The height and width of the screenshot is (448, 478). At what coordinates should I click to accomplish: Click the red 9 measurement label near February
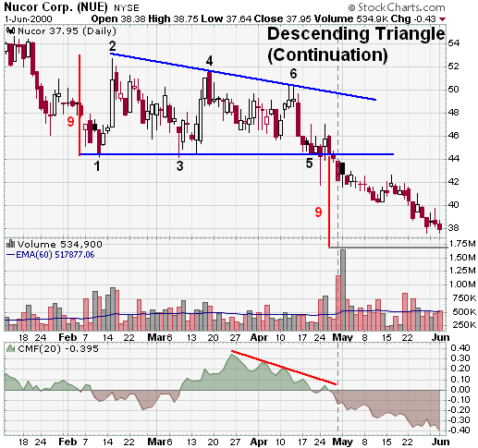tap(71, 122)
